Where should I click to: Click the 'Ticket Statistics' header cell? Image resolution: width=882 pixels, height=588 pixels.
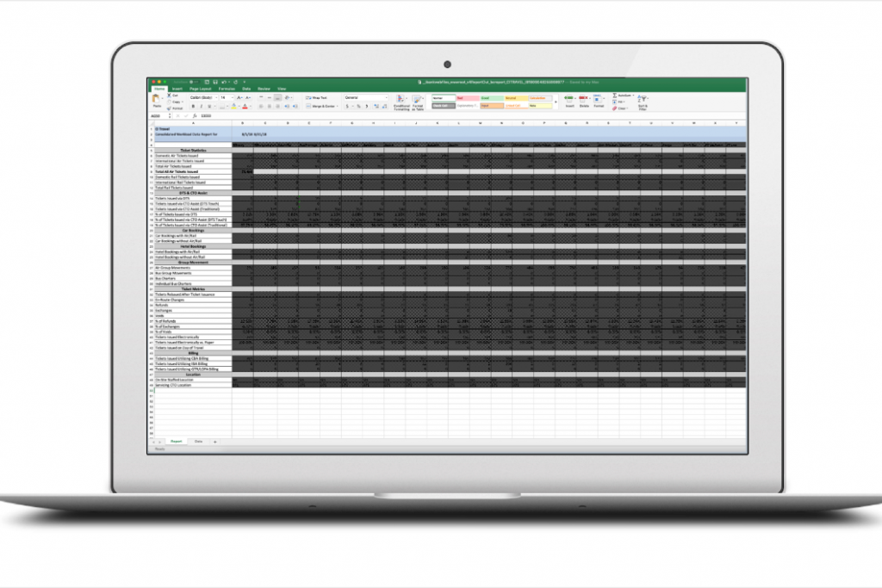(193, 150)
